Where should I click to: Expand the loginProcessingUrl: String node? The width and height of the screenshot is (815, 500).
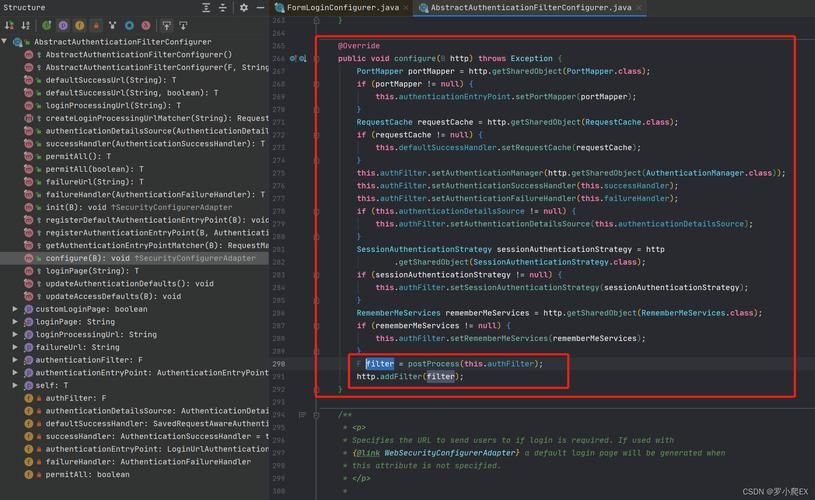coord(15,334)
